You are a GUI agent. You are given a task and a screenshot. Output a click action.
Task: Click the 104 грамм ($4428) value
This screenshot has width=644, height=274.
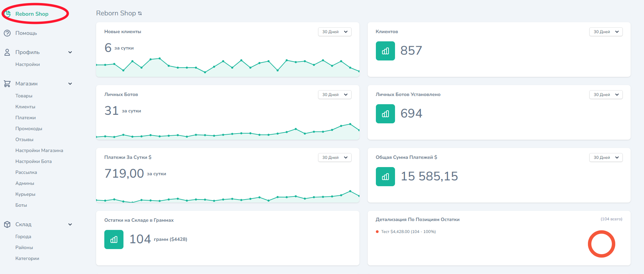click(x=158, y=239)
